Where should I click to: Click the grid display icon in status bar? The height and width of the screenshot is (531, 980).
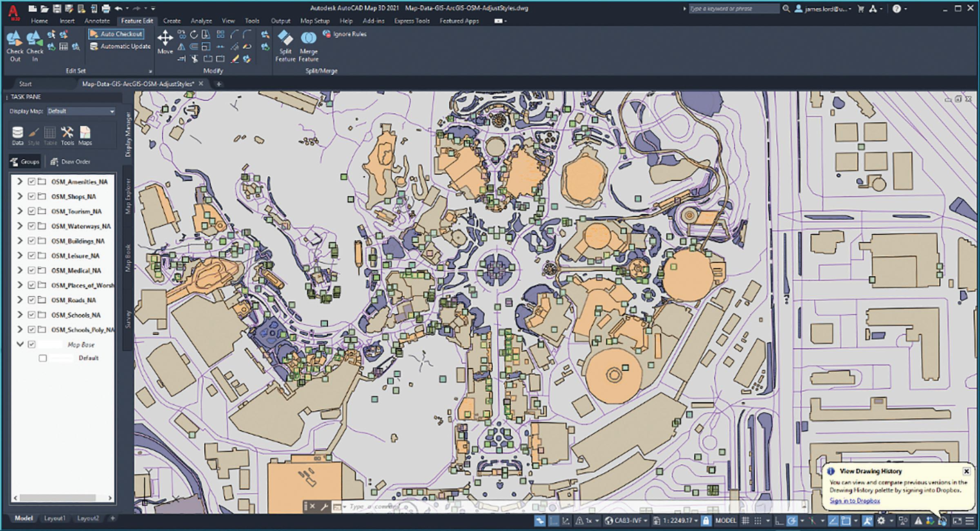coord(746,520)
